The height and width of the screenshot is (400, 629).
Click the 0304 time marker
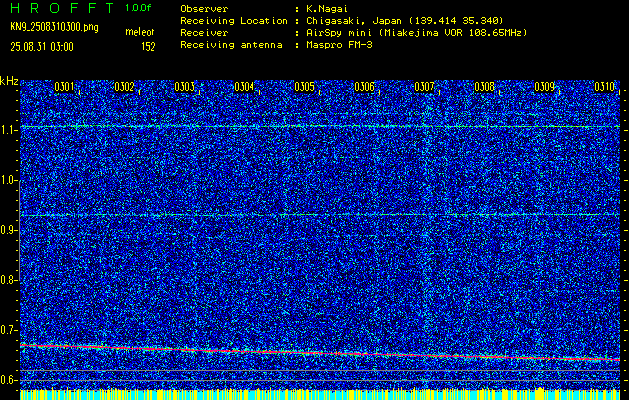[244, 87]
